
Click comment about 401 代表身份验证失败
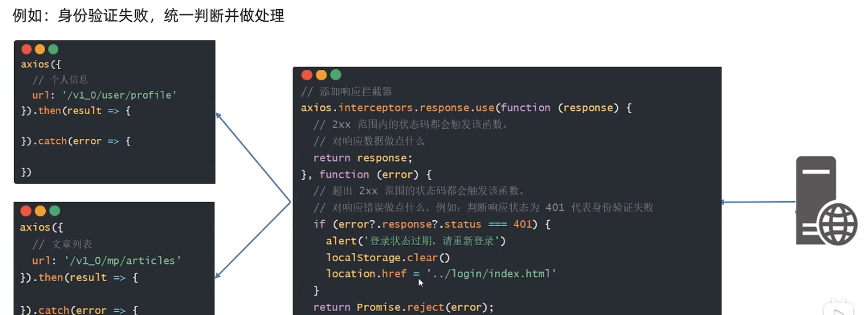pyautogui.click(x=483, y=207)
